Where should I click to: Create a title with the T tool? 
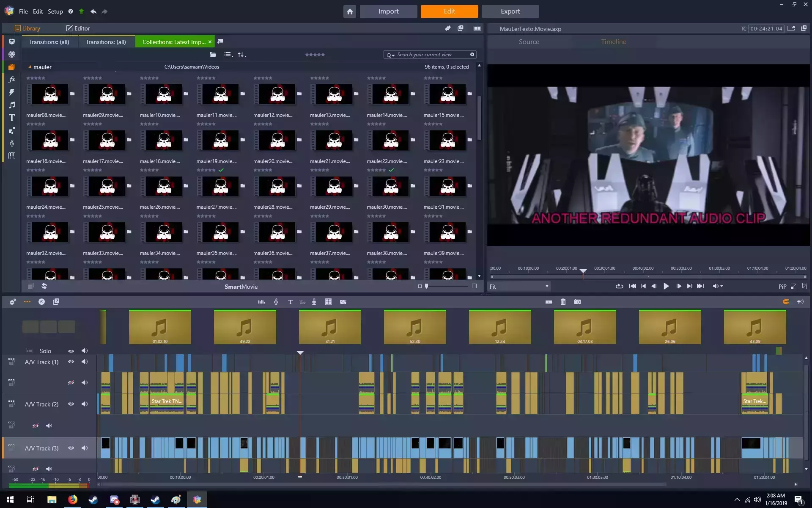point(290,302)
